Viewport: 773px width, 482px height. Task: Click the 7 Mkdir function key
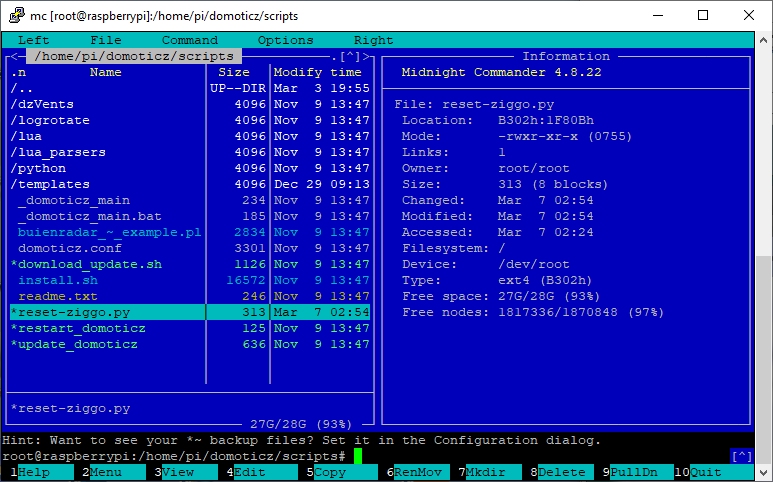pos(490,472)
